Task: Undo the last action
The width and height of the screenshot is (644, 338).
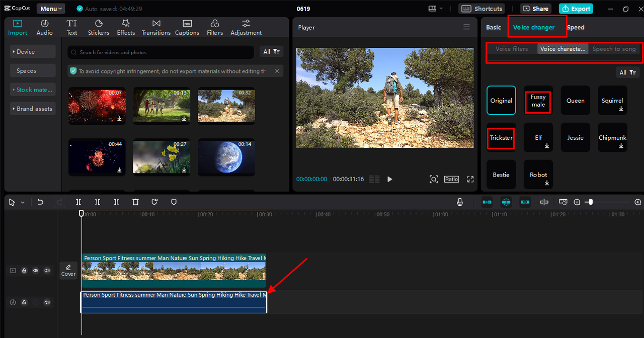Action: (40, 202)
